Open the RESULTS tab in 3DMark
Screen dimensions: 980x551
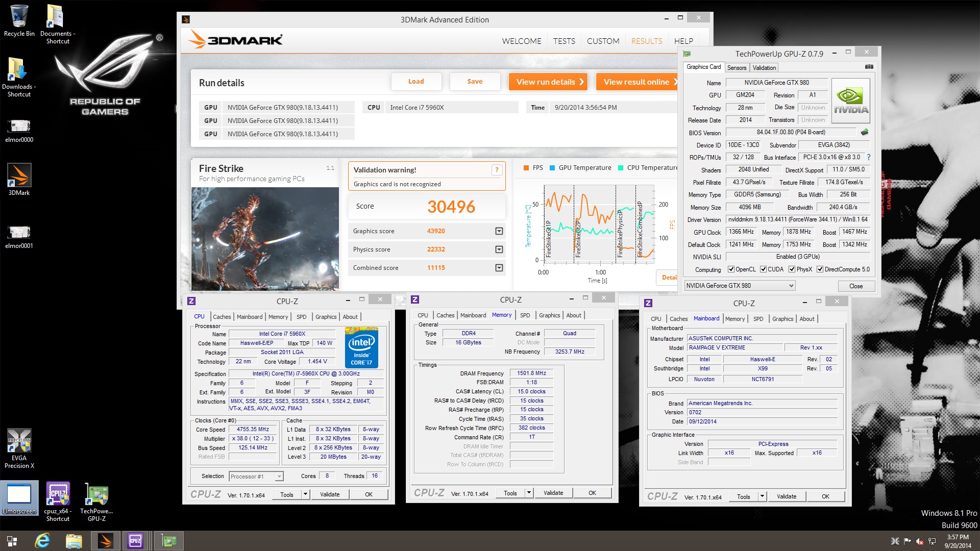[x=647, y=41]
